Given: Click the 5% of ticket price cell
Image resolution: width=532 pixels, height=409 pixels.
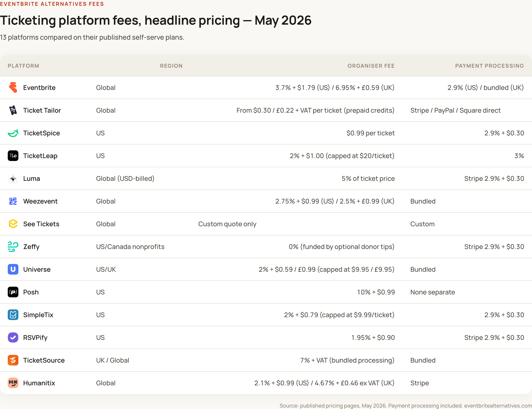Looking at the screenshot, I should [x=368, y=178].
